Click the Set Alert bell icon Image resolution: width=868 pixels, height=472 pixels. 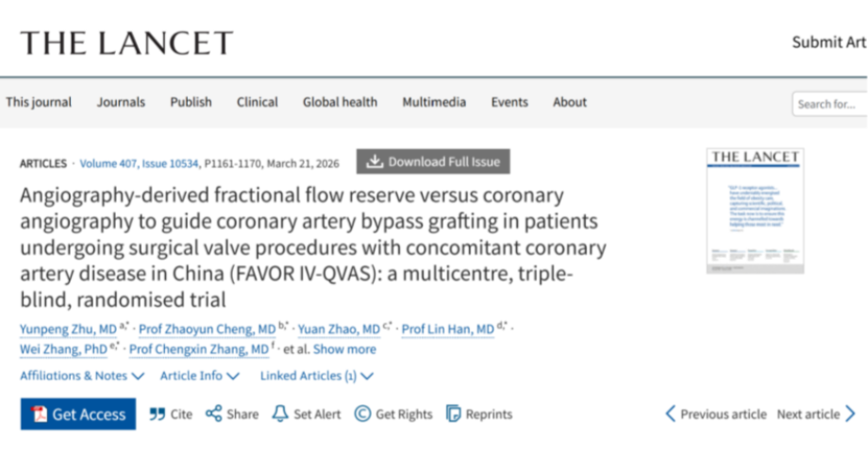click(279, 414)
